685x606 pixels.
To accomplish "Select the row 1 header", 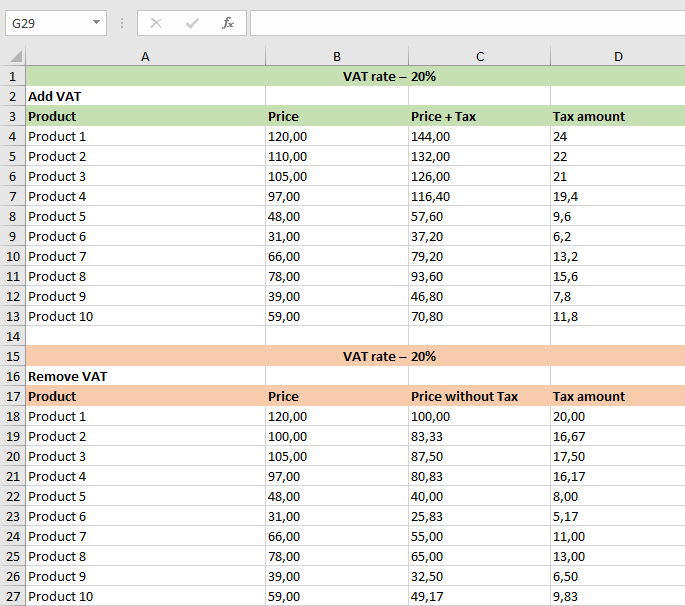I will [x=13, y=76].
